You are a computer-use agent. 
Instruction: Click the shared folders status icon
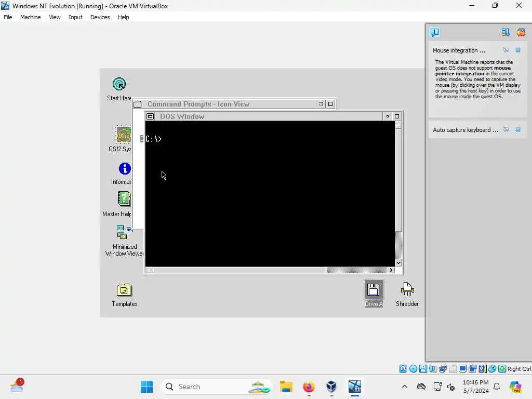[x=453, y=369]
